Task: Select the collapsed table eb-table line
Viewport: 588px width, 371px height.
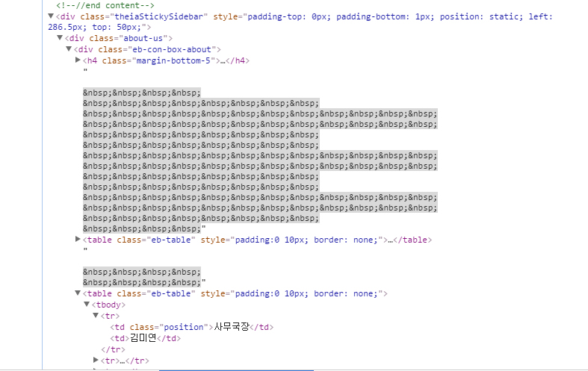Action: click(257, 240)
